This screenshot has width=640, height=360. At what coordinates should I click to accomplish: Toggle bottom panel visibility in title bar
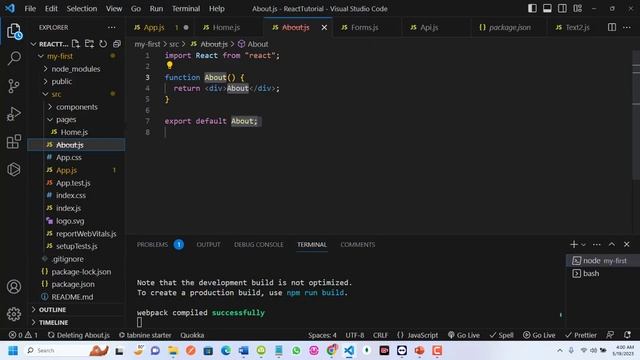pos(547,8)
